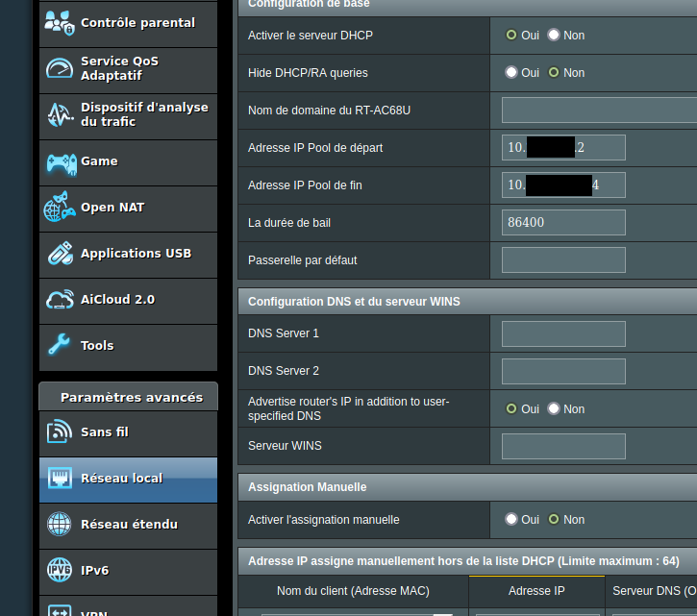Click the Réseau local ethernet icon
This screenshot has width=697, height=616.
60,479
